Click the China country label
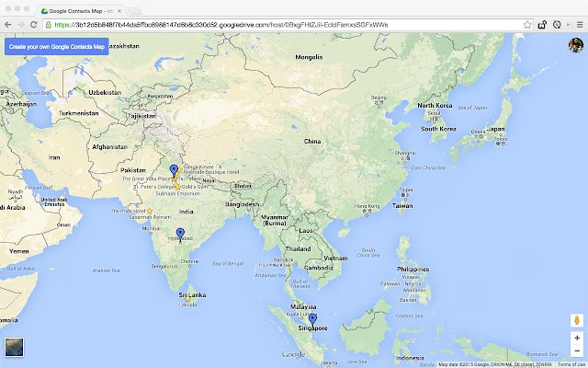588x368 pixels. (x=312, y=141)
